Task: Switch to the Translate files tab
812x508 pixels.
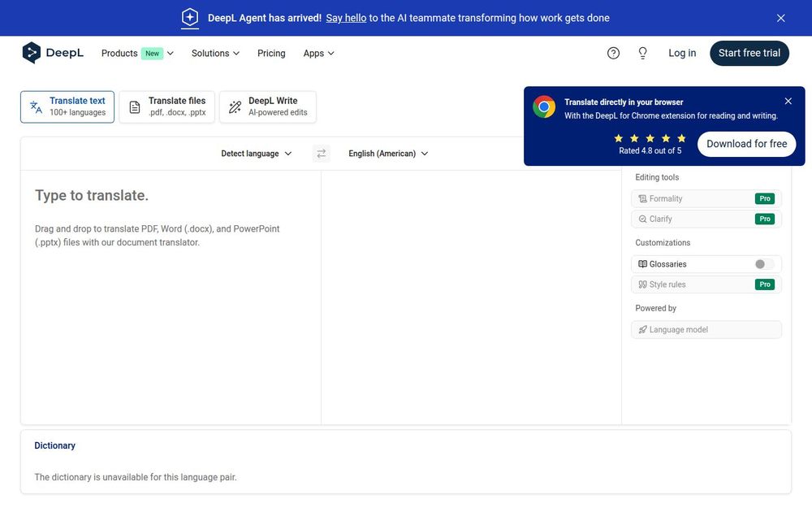Action: (166, 106)
